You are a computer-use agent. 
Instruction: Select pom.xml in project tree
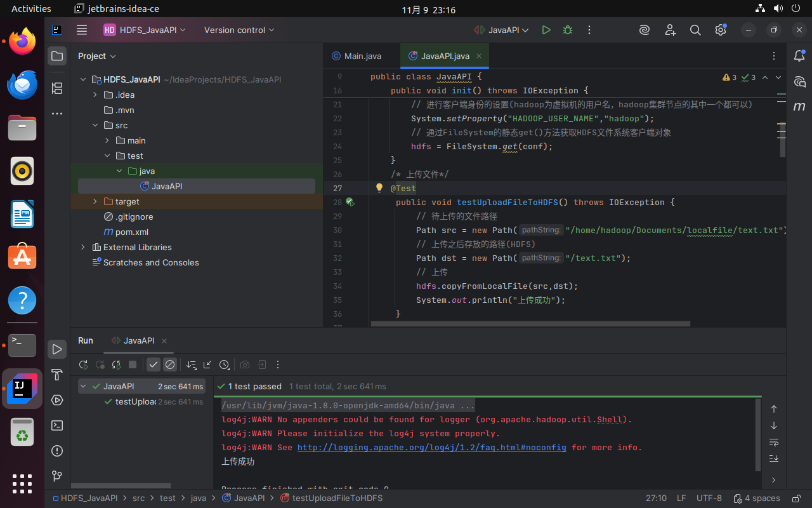[x=132, y=232]
